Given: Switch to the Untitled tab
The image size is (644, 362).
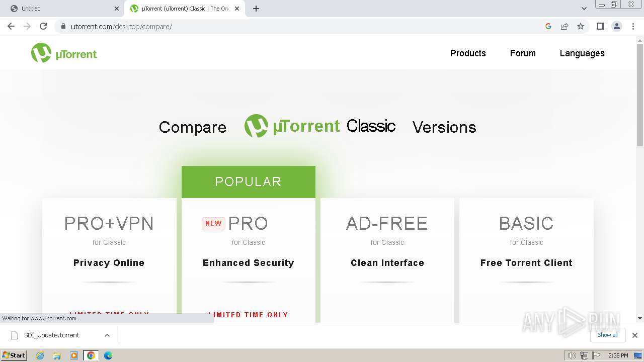Looking at the screenshot, I should pyautogui.click(x=63, y=9).
